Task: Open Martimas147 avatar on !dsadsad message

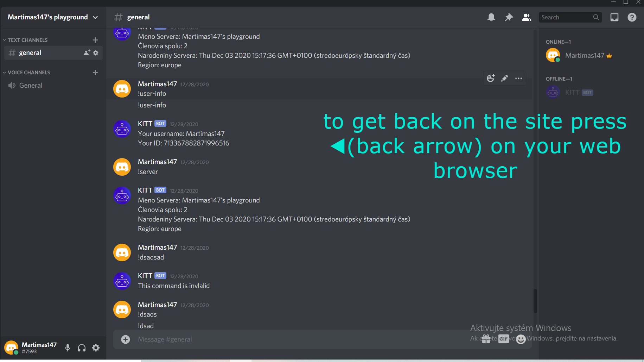Action: coord(122,252)
